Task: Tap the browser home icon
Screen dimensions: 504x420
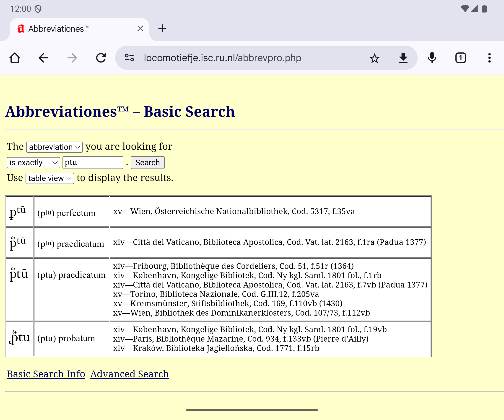Action: click(15, 58)
